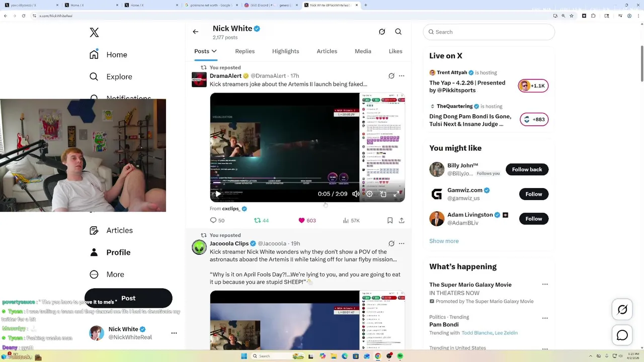Open the Home timeline from sidebar
Screen dimensions: 644x362
(x=109, y=54)
